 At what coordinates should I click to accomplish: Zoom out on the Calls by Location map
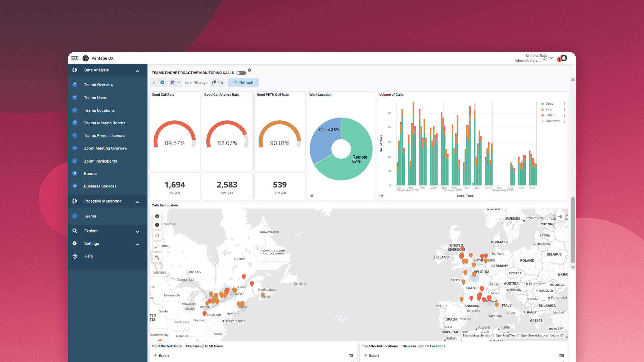point(157,225)
